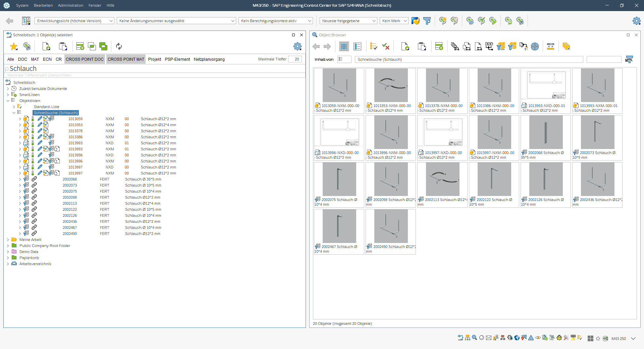This screenshot has width=644, height=349.
Task: Click the select-all checklist icon in Object Browser
Action: [x=373, y=46]
